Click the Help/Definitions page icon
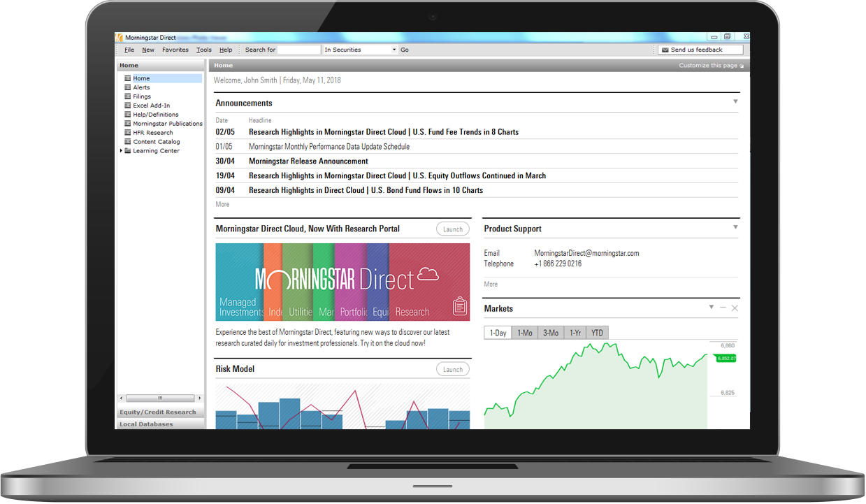Image resolution: width=866 pixels, height=504 pixels. tap(128, 115)
